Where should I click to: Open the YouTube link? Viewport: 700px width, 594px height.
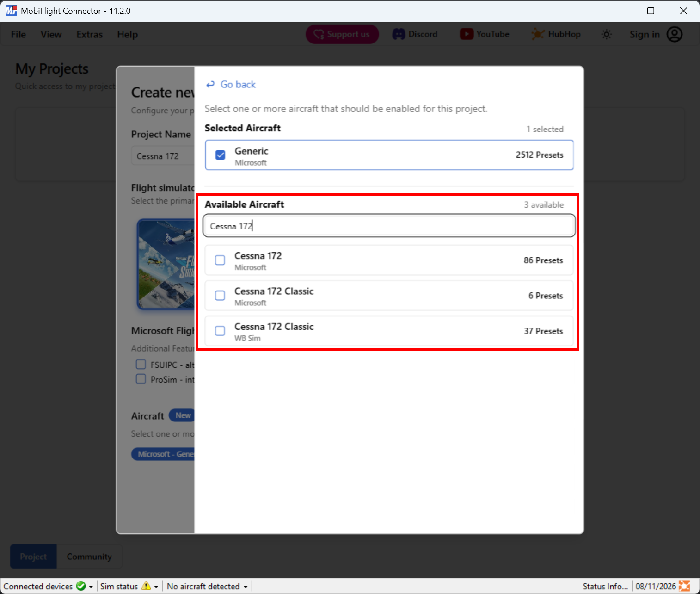485,34
